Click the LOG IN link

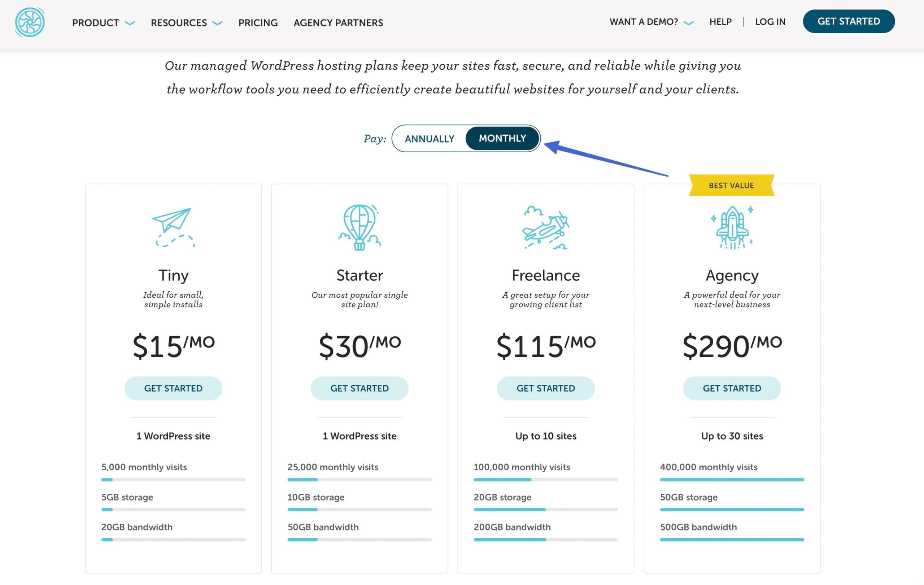pyautogui.click(x=770, y=22)
